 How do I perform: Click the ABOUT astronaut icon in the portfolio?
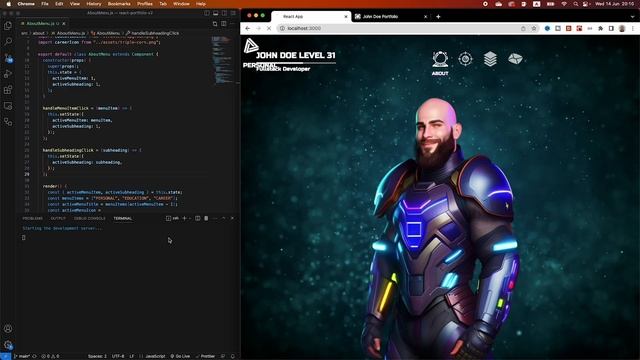pos(440,60)
